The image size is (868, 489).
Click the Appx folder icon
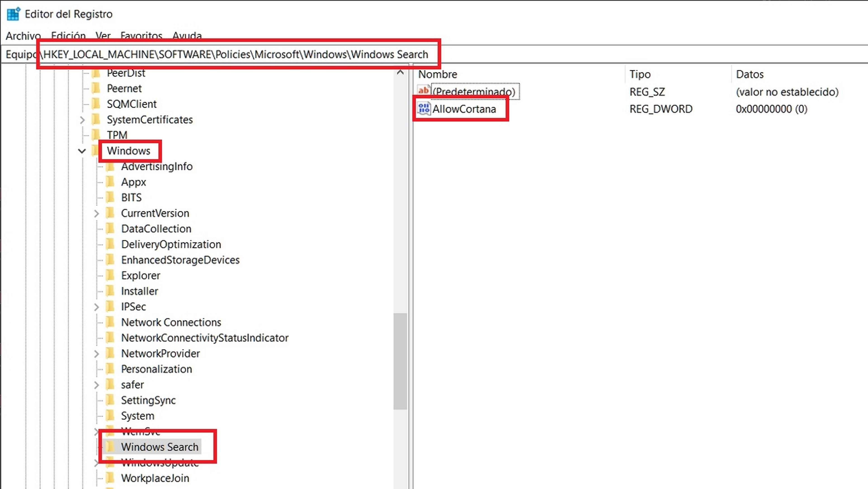pos(110,182)
